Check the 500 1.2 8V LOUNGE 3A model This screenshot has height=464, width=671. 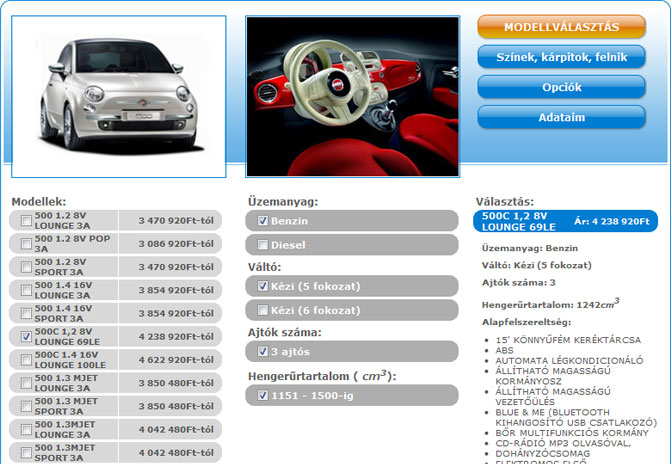(27, 220)
